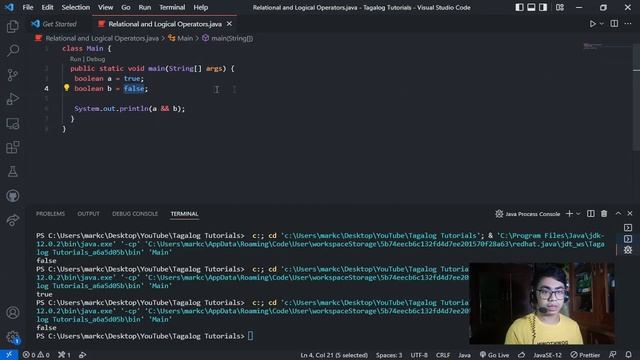
Task: Change end of line sequence CRLF
Action: [443, 355]
